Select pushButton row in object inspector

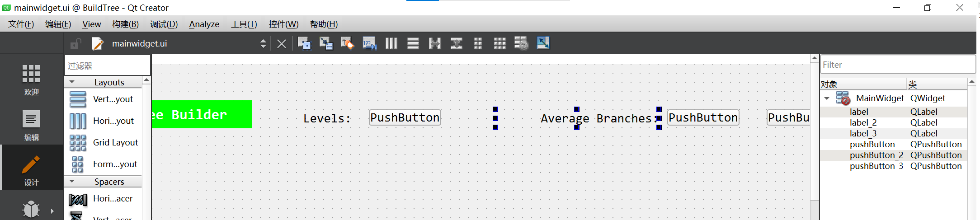893,144
